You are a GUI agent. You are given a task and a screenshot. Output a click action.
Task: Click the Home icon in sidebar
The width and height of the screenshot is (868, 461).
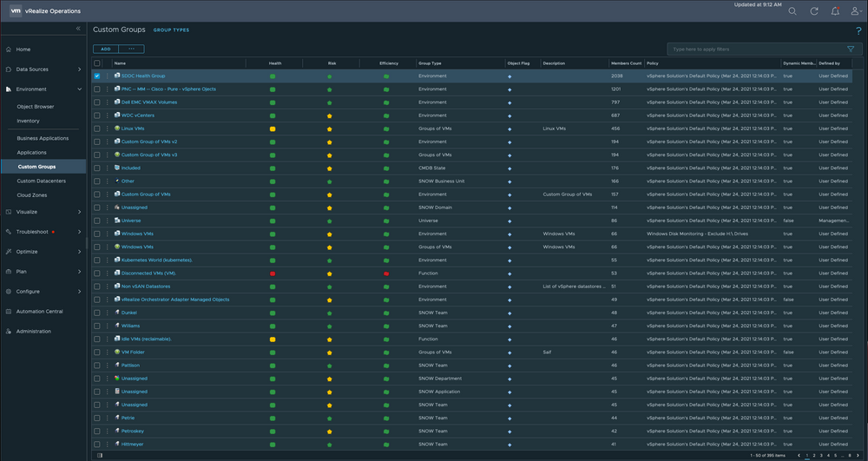pyautogui.click(x=9, y=49)
